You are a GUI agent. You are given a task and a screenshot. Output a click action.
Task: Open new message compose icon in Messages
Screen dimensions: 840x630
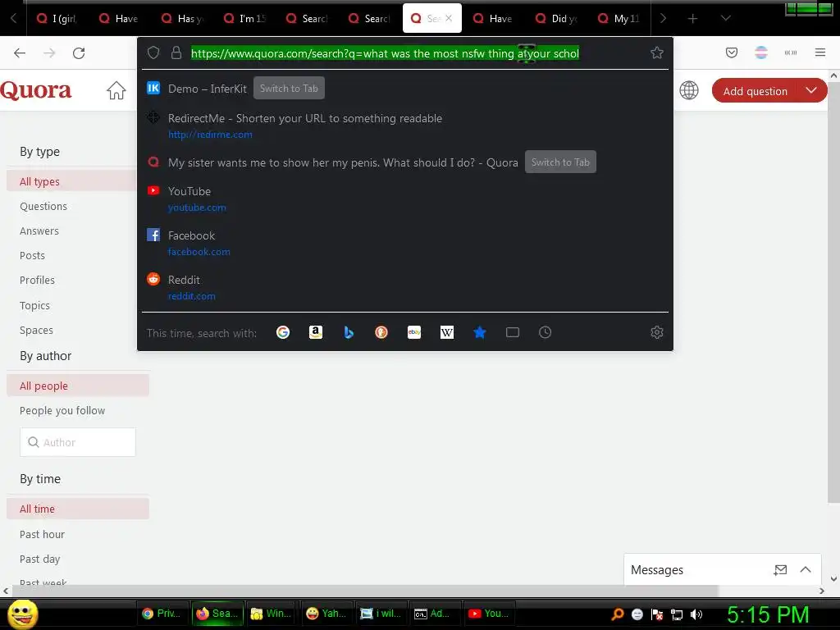click(781, 570)
